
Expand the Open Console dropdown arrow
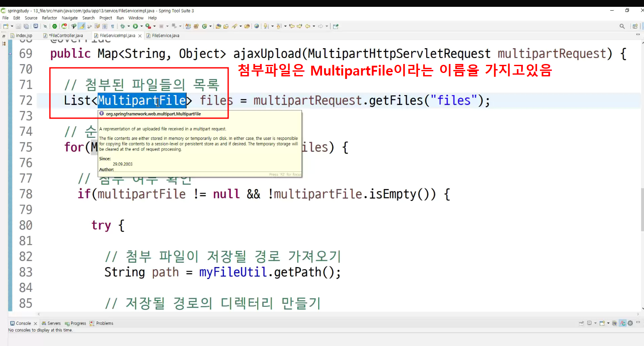[608, 323]
